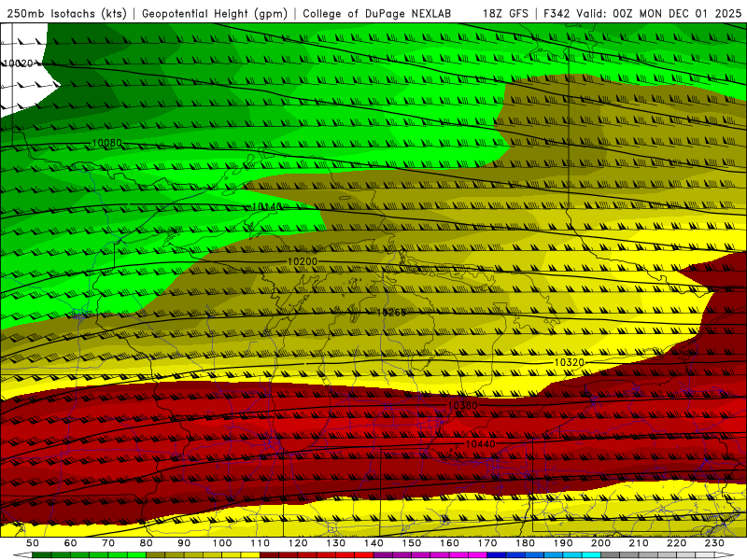Click the legend value 80
The width and height of the screenshot is (747, 560).
click(146, 543)
